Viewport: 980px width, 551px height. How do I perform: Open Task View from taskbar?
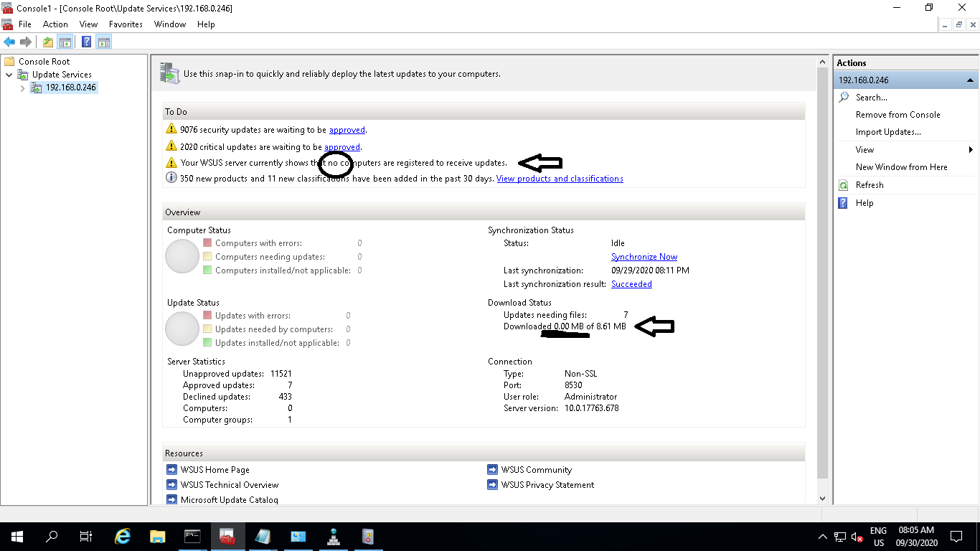point(86,537)
